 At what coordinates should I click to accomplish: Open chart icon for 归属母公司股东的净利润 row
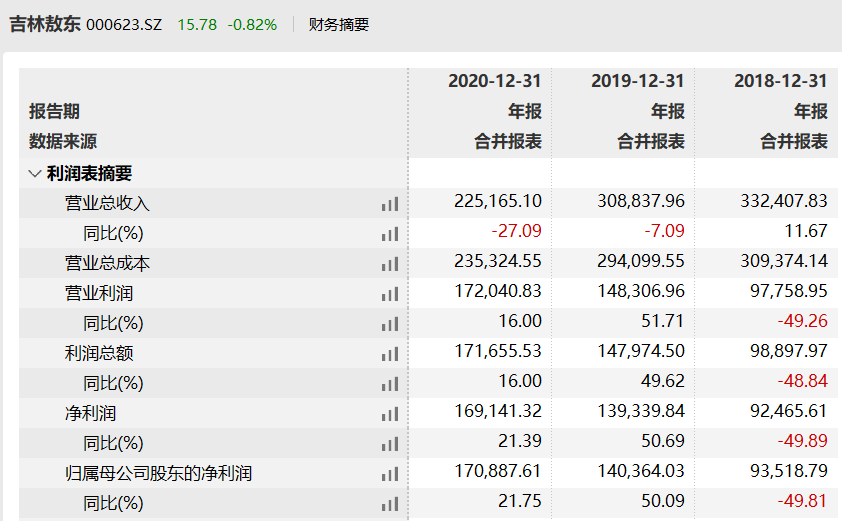pos(390,475)
